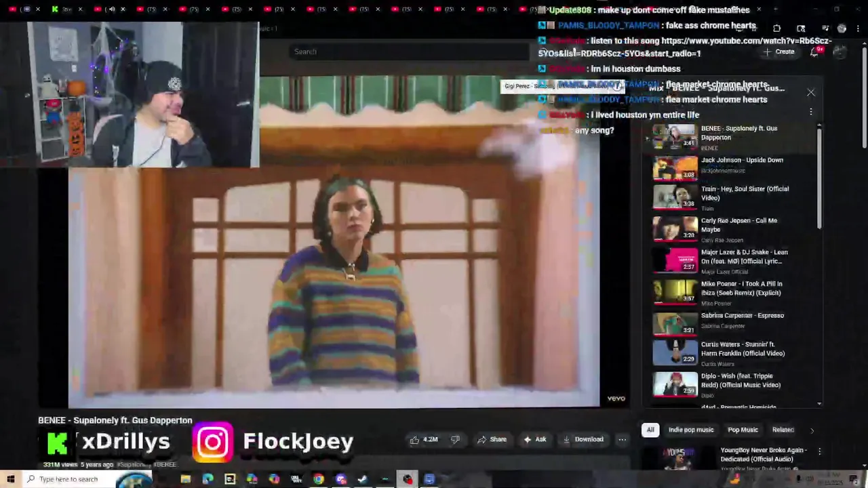This screenshot has height=488, width=868.
Task: Click the YouTube link in the chat message
Action: point(685,47)
